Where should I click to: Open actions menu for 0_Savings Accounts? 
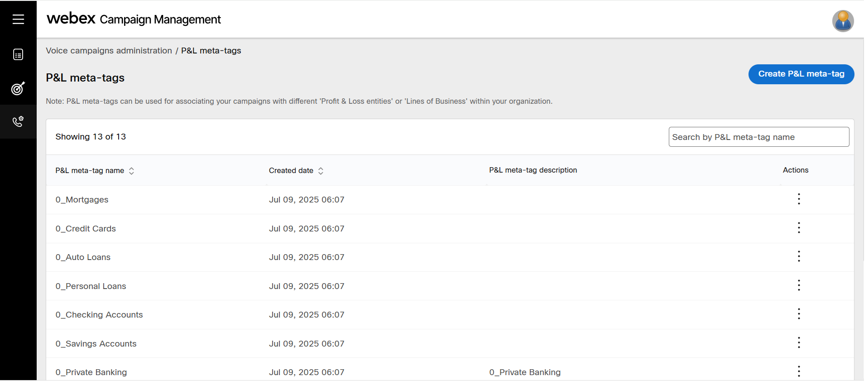click(x=799, y=343)
